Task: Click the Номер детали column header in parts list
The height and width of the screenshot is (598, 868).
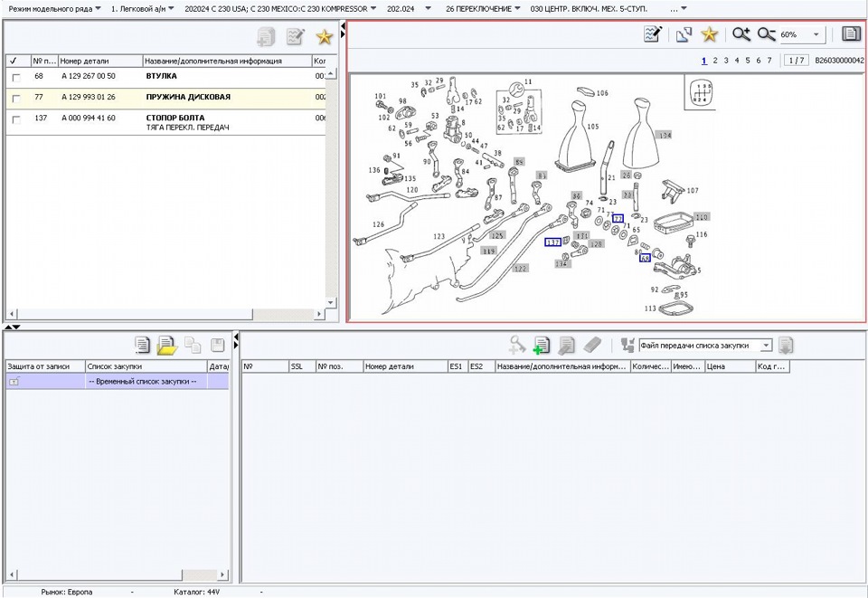Action: (x=100, y=61)
